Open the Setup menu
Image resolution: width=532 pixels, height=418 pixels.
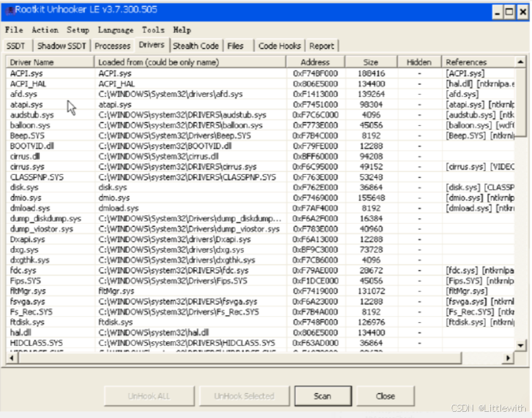tap(78, 30)
